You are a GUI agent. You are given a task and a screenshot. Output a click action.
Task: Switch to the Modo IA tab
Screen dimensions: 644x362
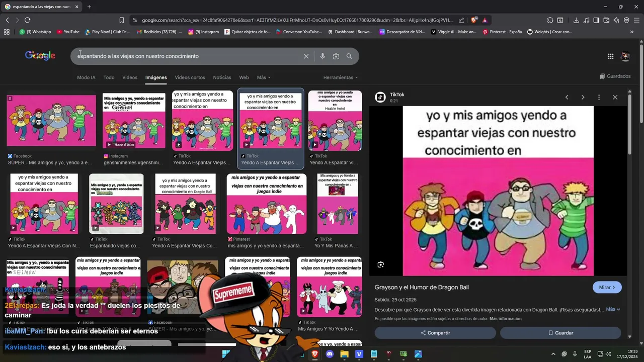(86, 77)
